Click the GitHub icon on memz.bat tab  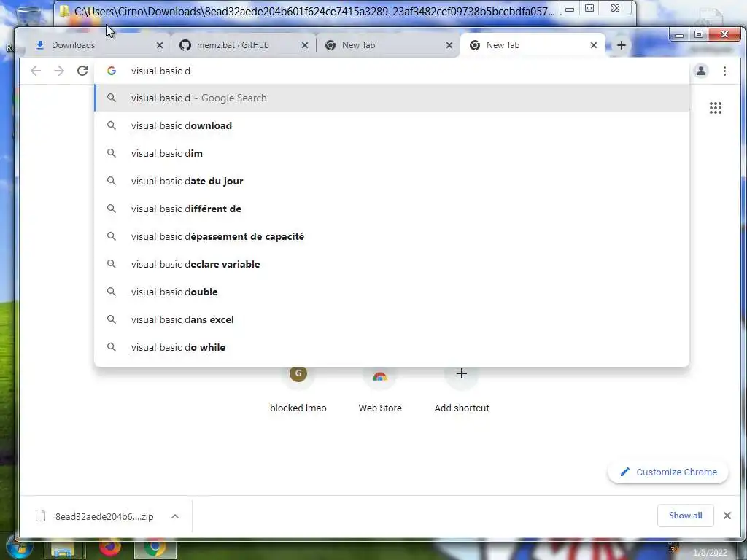185,45
